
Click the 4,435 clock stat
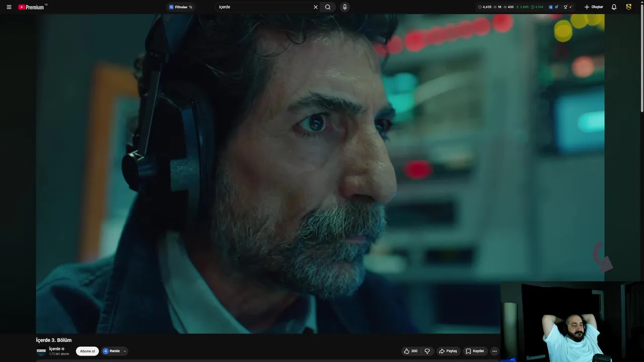pos(485,7)
